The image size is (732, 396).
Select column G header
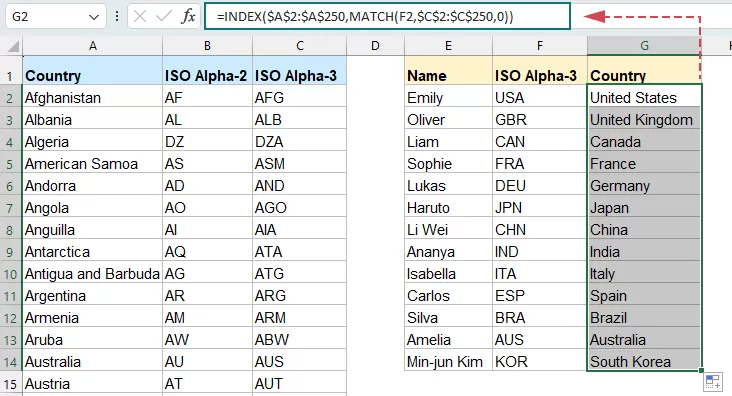[644, 46]
